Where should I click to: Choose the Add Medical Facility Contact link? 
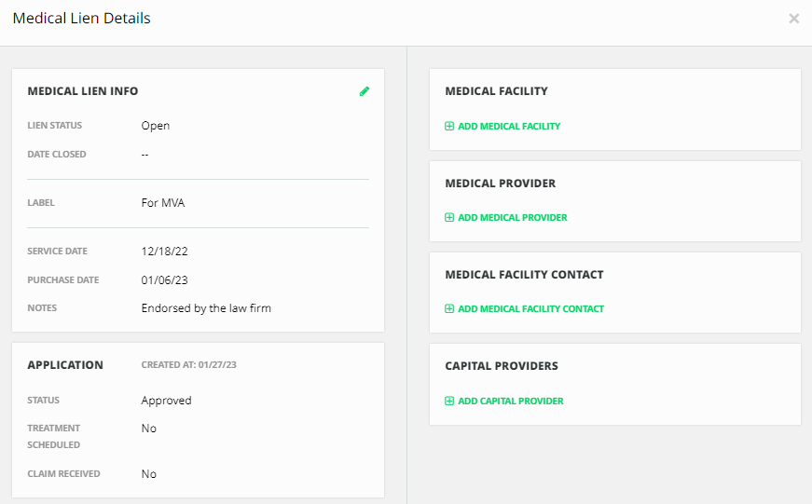pyautogui.click(x=530, y=309)
